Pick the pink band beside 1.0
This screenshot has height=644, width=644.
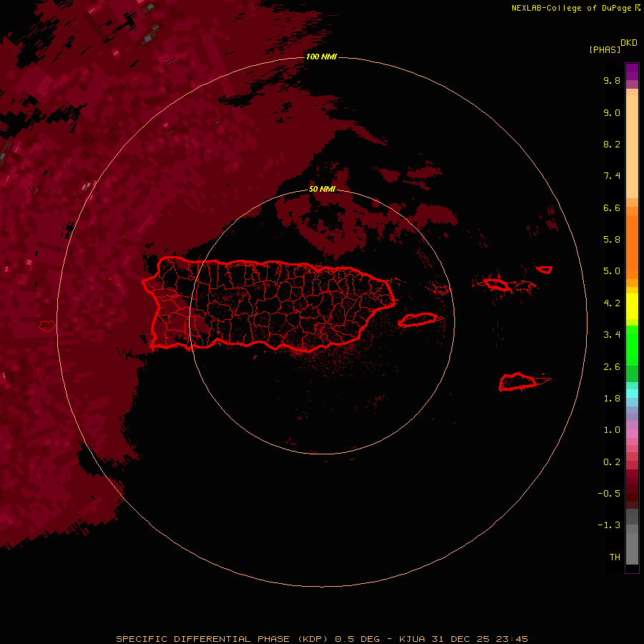632,434
